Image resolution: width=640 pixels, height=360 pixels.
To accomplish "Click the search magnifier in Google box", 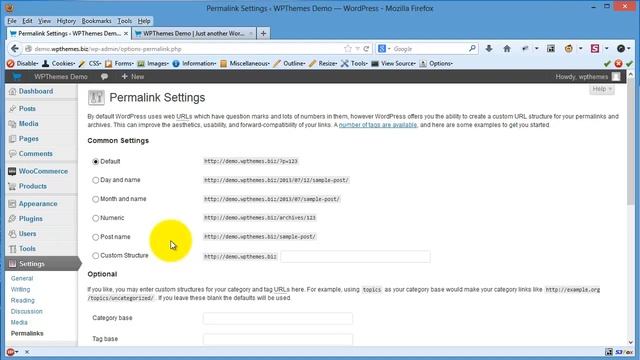I will click(472, 49).
